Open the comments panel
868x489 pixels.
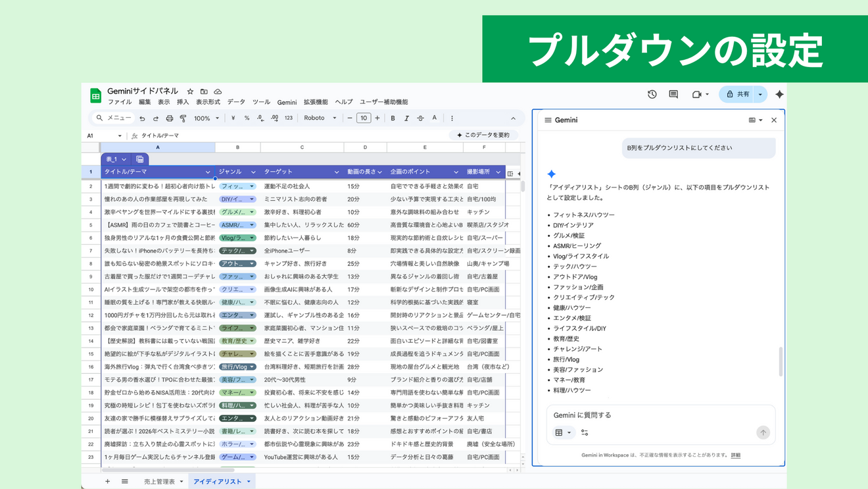pos(673,95)
